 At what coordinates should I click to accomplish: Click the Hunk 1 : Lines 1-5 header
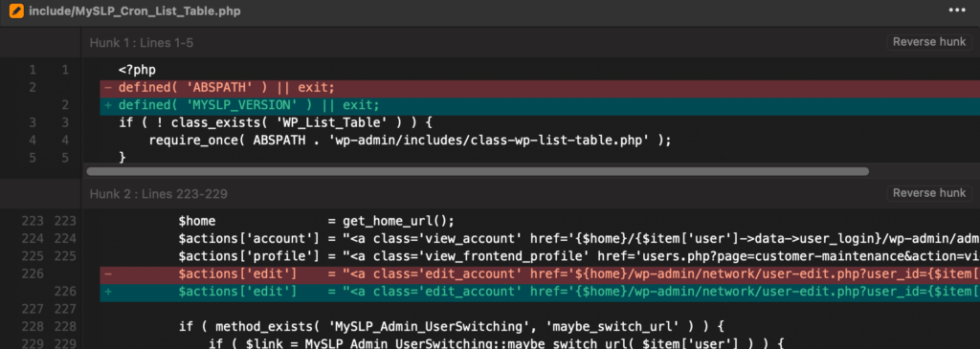point(142,42)
